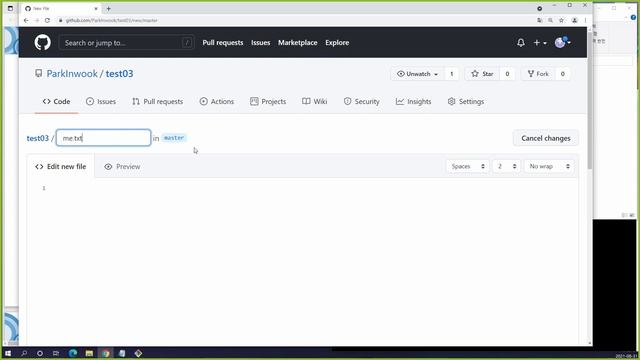640x360 pixels.
Task: Open the Spaces indent mode dropdown
Action: click(468, 167)
